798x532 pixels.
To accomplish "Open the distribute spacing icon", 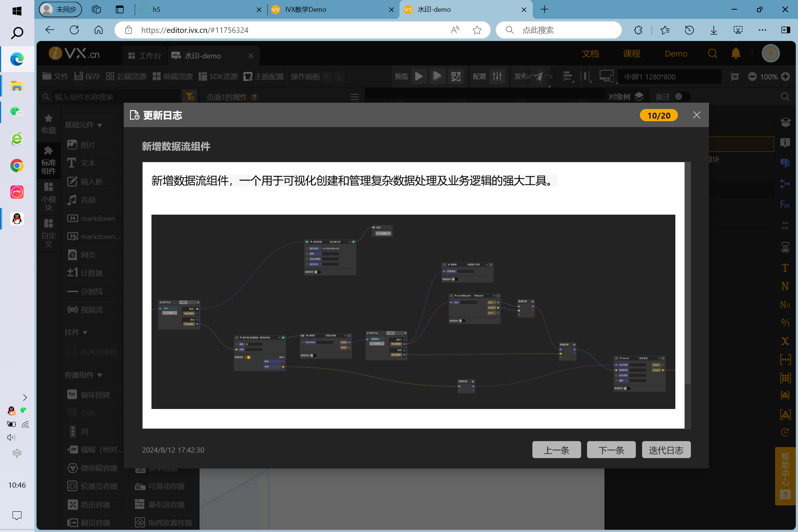I will [585, 76].
